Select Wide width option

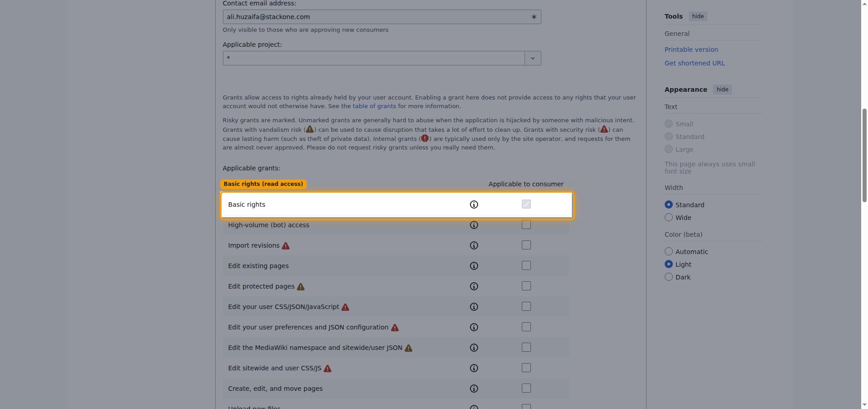click(x=669, y=217)
